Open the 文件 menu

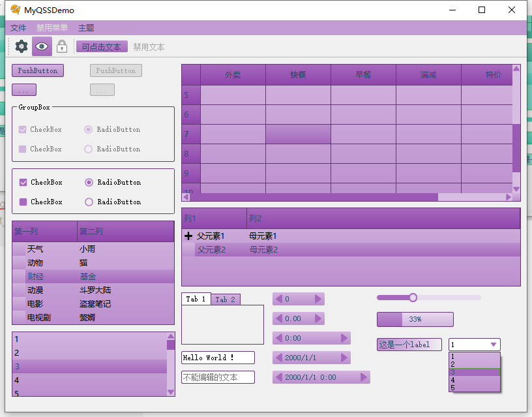pos(18,27)
